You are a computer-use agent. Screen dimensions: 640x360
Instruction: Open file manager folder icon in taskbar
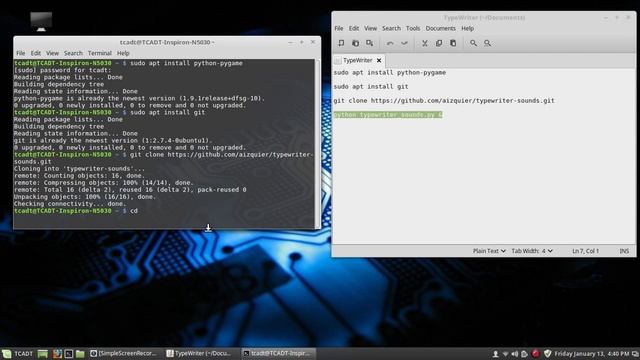[x=80, y=353]
